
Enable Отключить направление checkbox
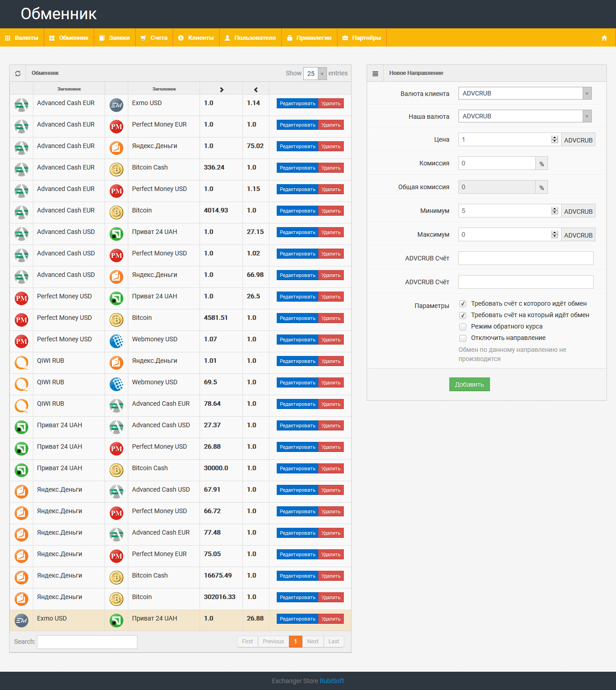tap(463, 338)
